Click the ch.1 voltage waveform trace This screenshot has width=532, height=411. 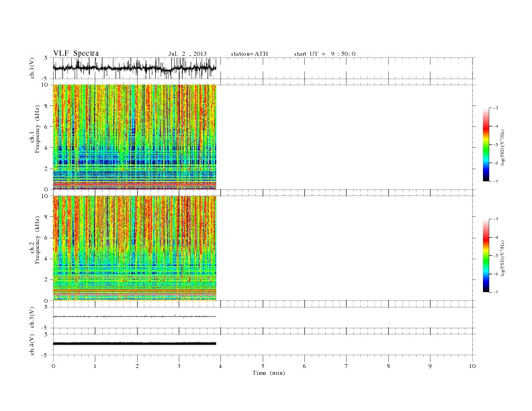coord(134,68)
